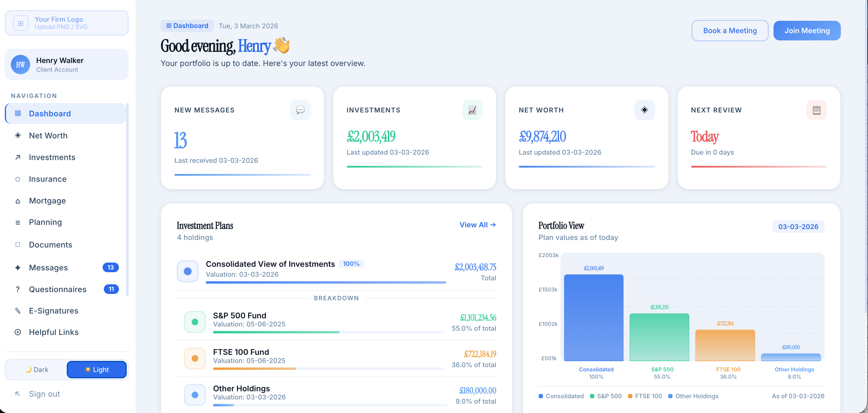
Task: Click the £2,003,419 investments value
Action: click(371, 136)
